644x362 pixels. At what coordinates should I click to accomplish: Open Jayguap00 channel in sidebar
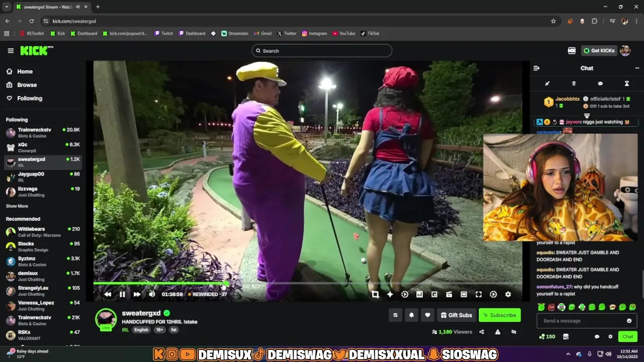pyautogui.click(x=43, y=177)
